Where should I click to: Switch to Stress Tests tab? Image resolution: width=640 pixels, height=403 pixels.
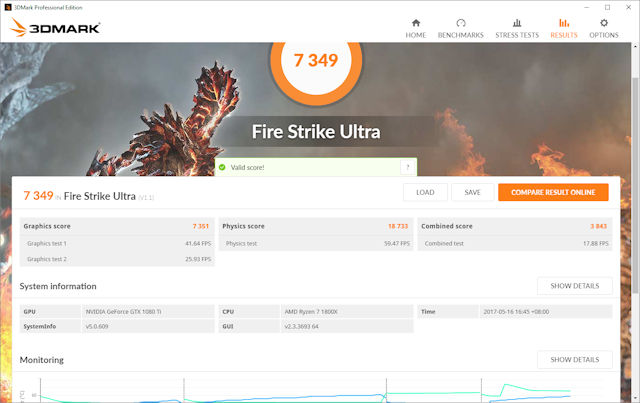tap(517, 29)
